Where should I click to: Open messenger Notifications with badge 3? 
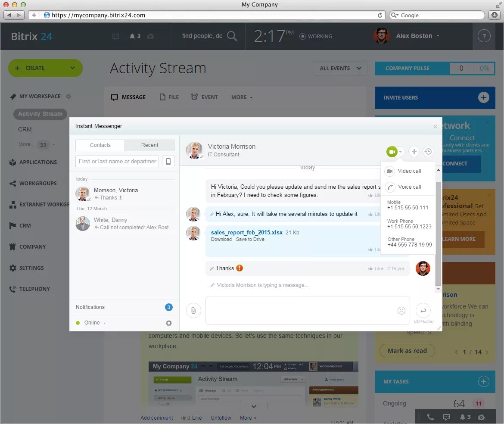point(124,307)
